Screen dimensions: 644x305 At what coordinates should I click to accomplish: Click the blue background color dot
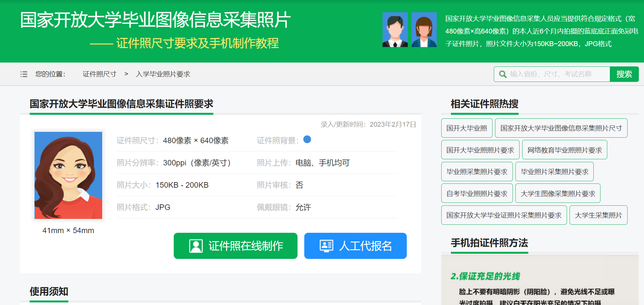pos(307,139)
